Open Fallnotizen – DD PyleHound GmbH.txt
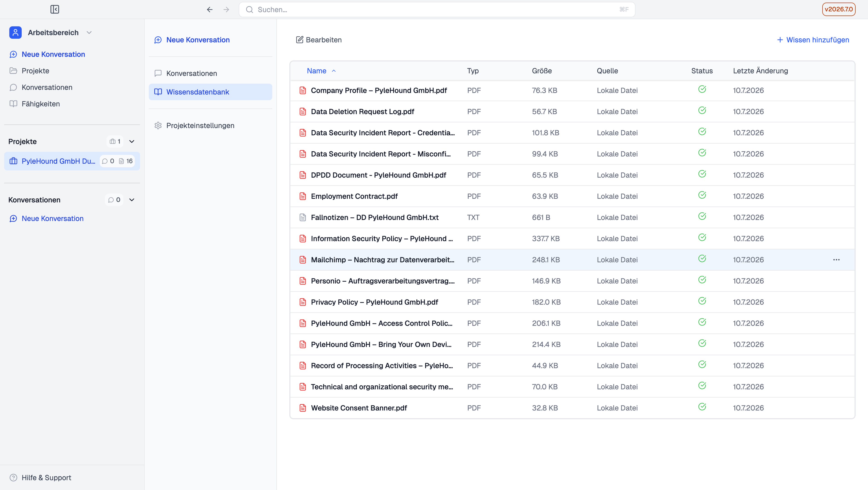Viewport: 868px width, 490px height. pos(375,217)
